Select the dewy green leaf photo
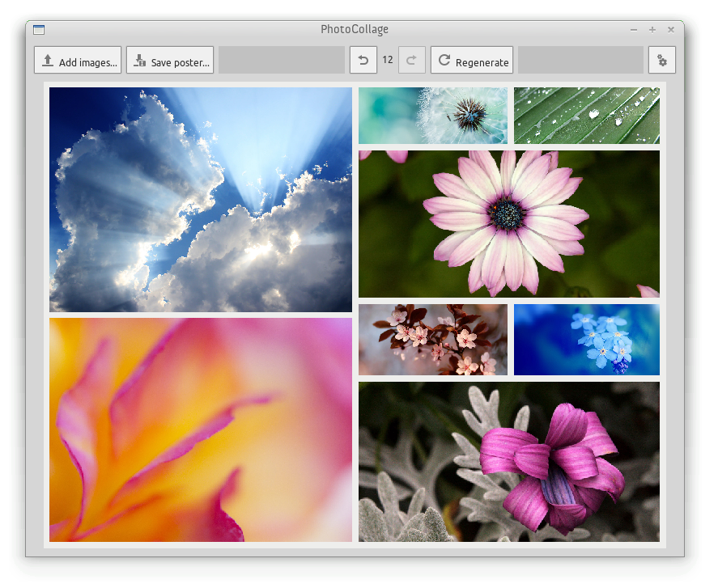 click(586, 116)
